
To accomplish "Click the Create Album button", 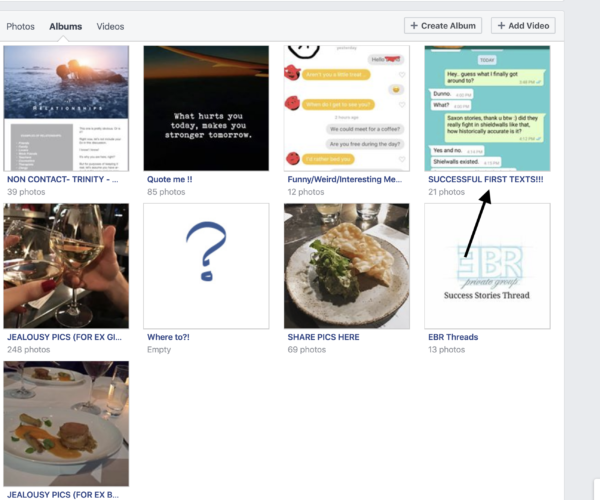I will (443, 26).
